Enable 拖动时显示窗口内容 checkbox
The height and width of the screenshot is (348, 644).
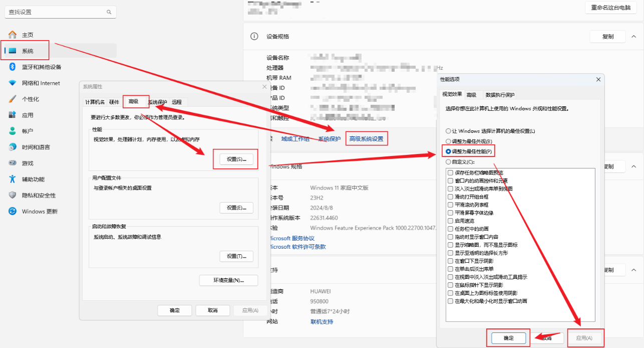[x=450, y=237]
